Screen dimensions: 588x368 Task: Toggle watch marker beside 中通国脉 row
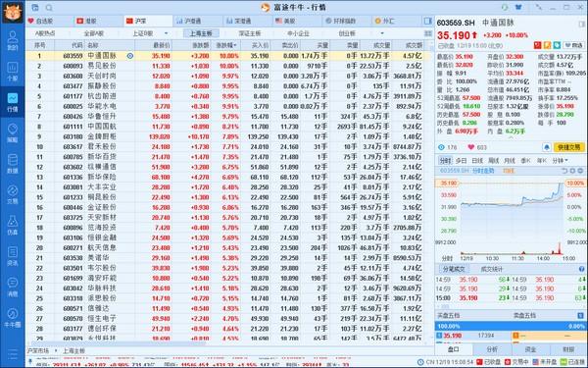[129, 56]
